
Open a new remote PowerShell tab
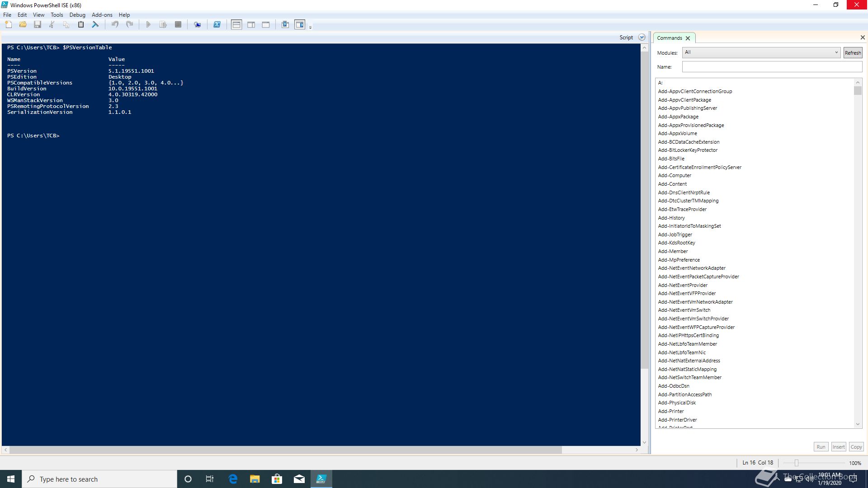[198, 24]
